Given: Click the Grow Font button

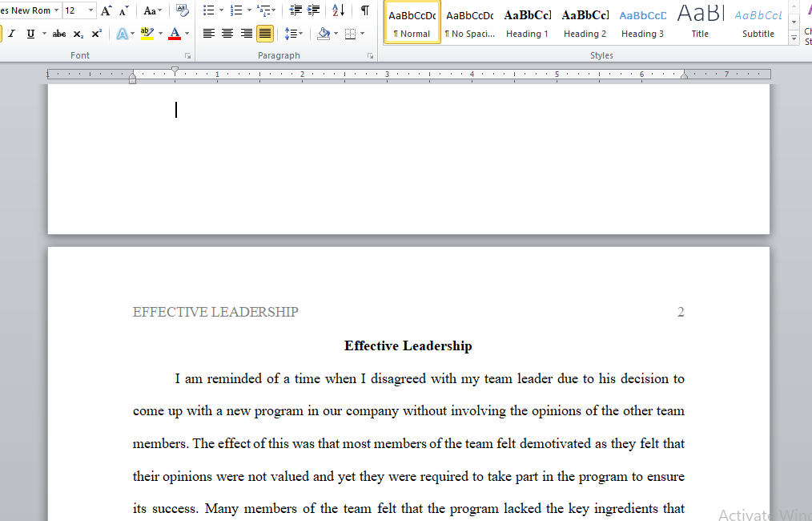Looking at the screenshot, I should [x=107, y=10].
